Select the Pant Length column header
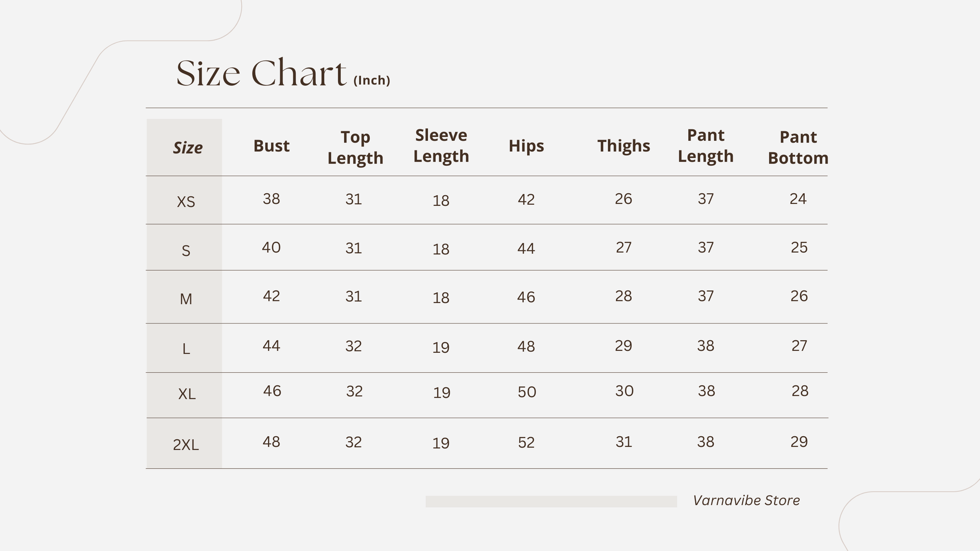This screenshot has height=551, width=980. point(706,146)
